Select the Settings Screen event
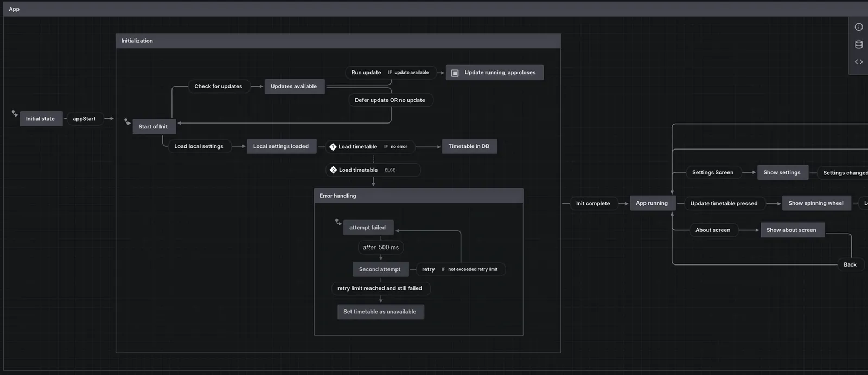 713,172
